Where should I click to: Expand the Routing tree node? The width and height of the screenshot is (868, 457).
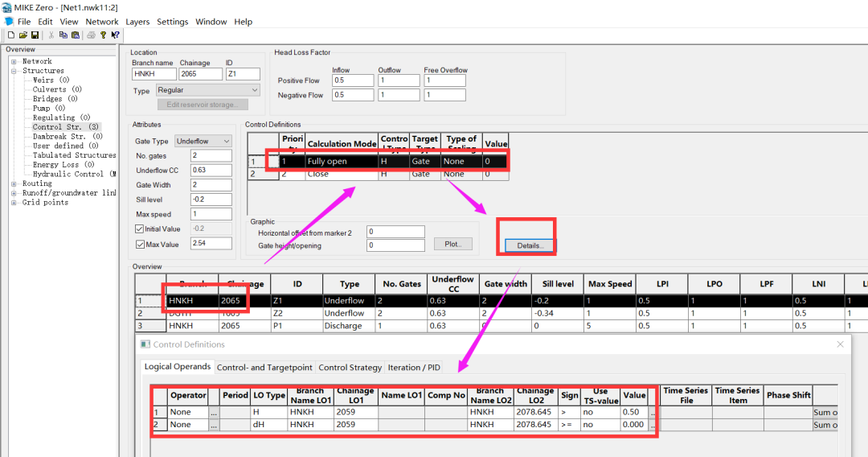point(14,183)
